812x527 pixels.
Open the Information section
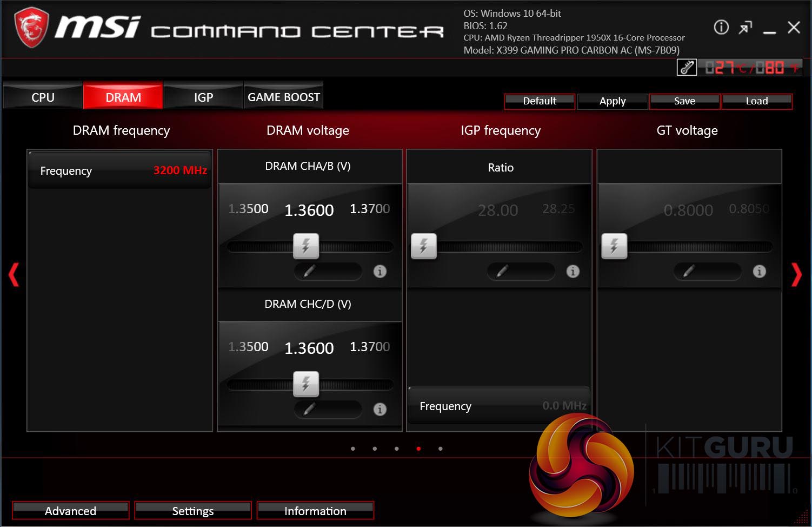315,511
